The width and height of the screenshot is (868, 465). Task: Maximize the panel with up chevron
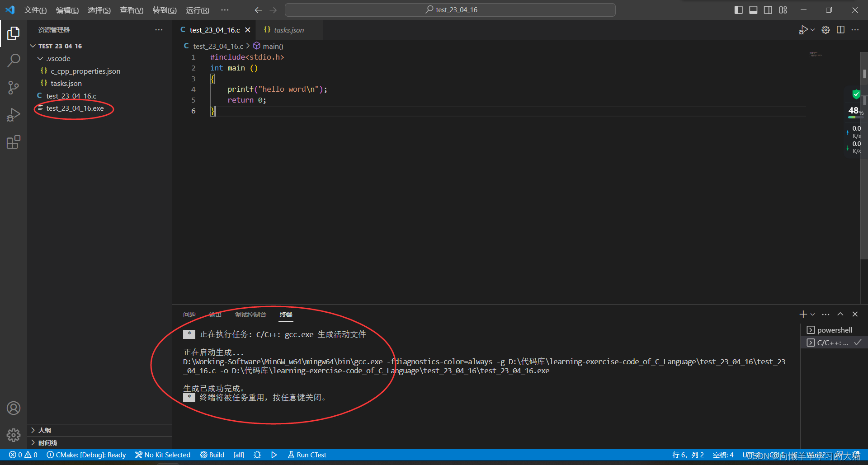pyautogui.click(x=840, y=314)
